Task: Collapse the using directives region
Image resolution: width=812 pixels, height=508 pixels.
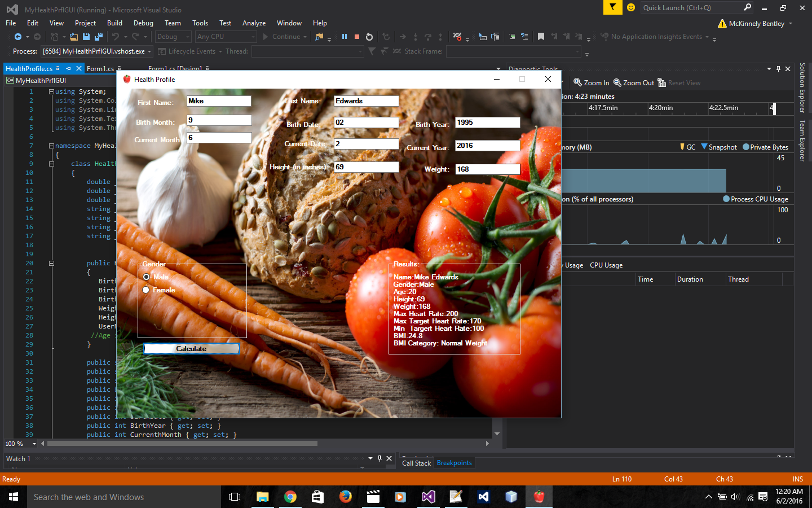Action: pyautogui.click(x=51, y=91)
